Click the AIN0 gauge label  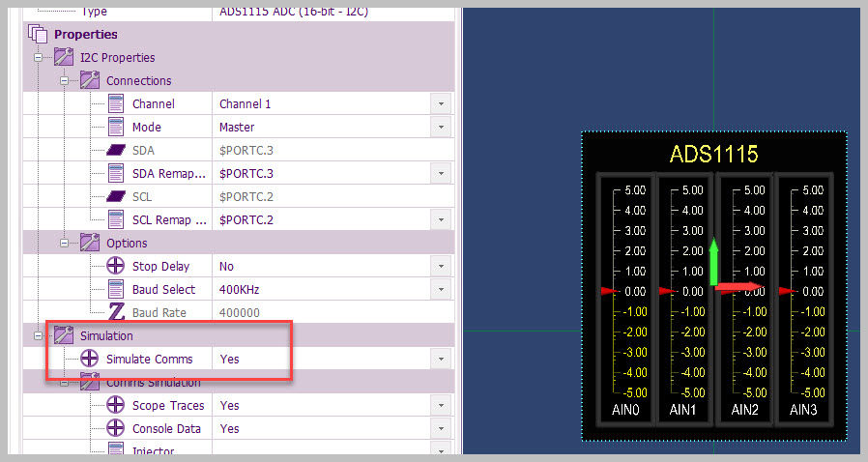[625, 410]
